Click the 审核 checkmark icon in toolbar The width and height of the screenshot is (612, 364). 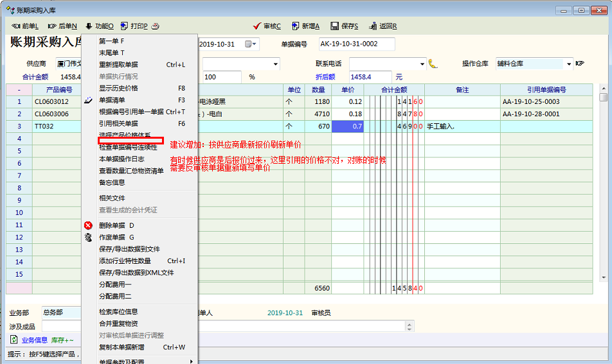coord(257,26)
